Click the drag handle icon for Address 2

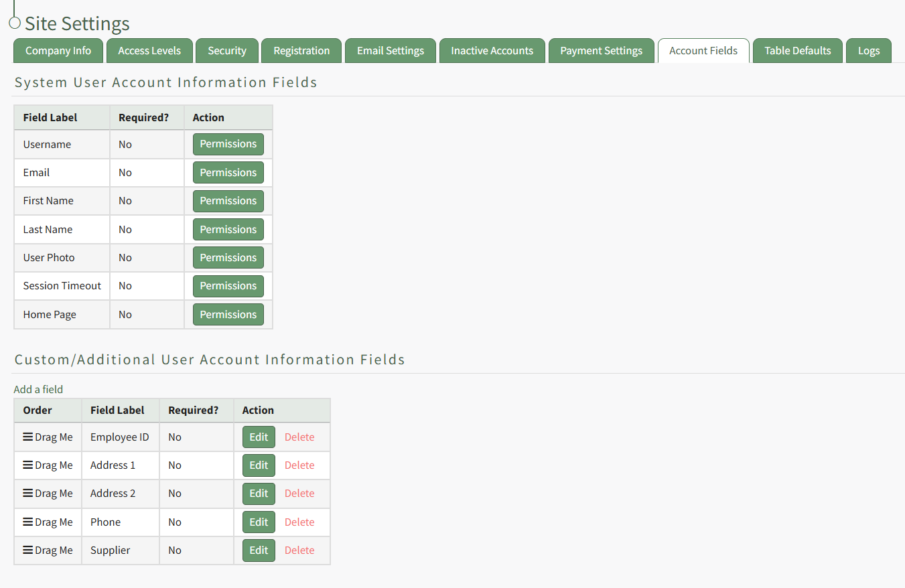(28, 493)
